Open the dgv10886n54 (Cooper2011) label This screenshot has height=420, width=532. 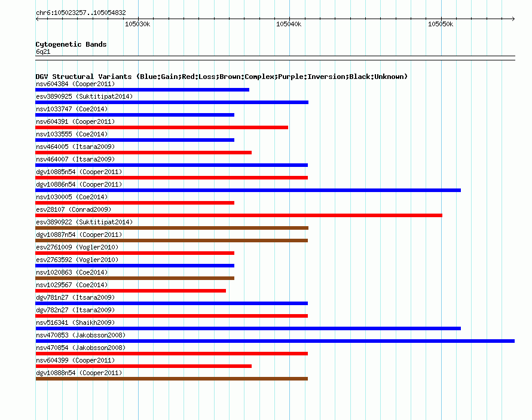pos(79,184)
